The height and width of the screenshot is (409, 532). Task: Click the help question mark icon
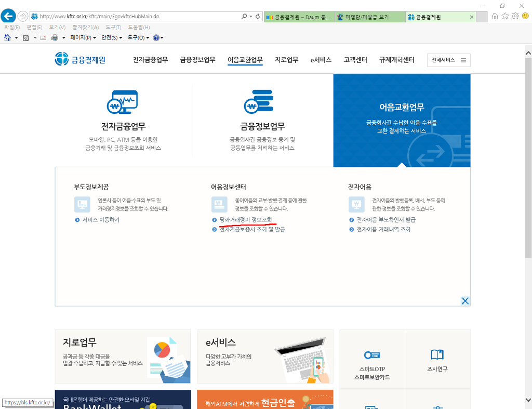tap(156, 37)
